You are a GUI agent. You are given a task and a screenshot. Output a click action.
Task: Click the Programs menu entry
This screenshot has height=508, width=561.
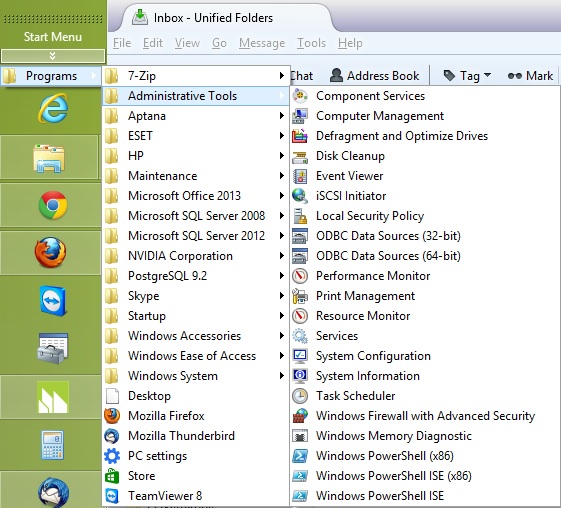tap(50, 76)
